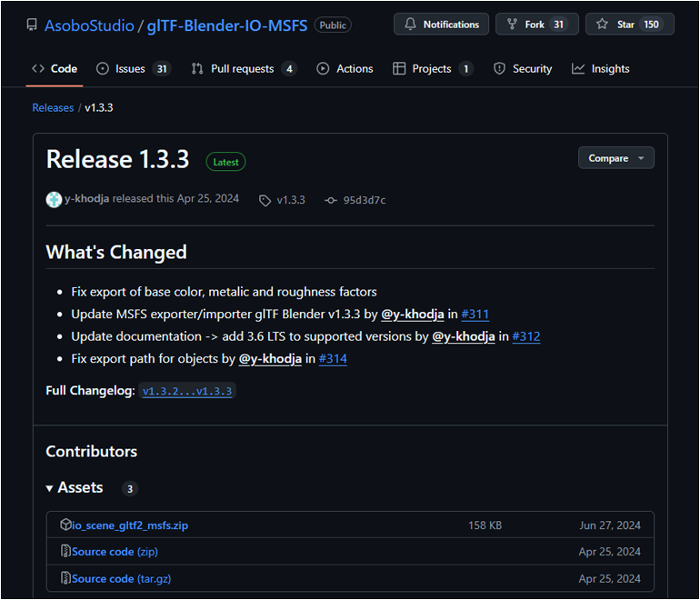Open the Security tab
This screenshot has width=700, height=600.
pyautogui.click(x=523, y=69)
